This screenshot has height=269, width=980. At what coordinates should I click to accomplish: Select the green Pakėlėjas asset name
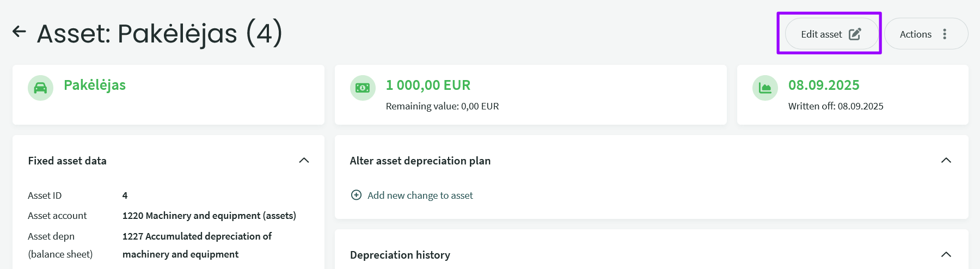click(x=95, y=85)
